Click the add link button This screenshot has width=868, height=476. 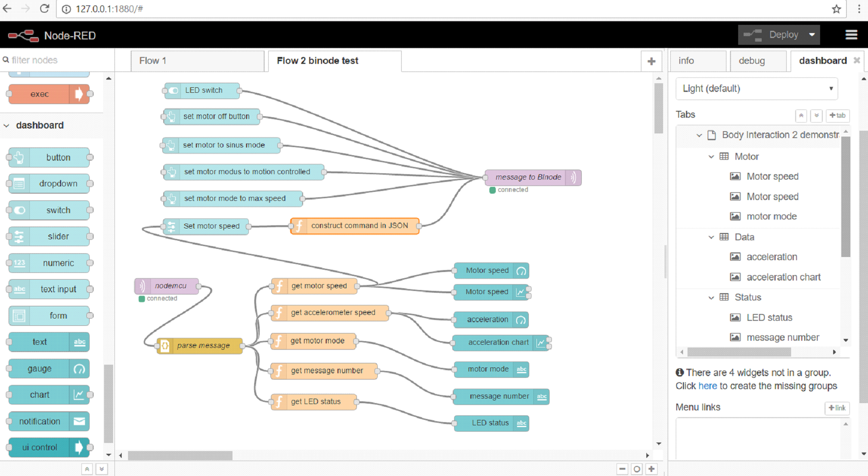click(837, 408)
